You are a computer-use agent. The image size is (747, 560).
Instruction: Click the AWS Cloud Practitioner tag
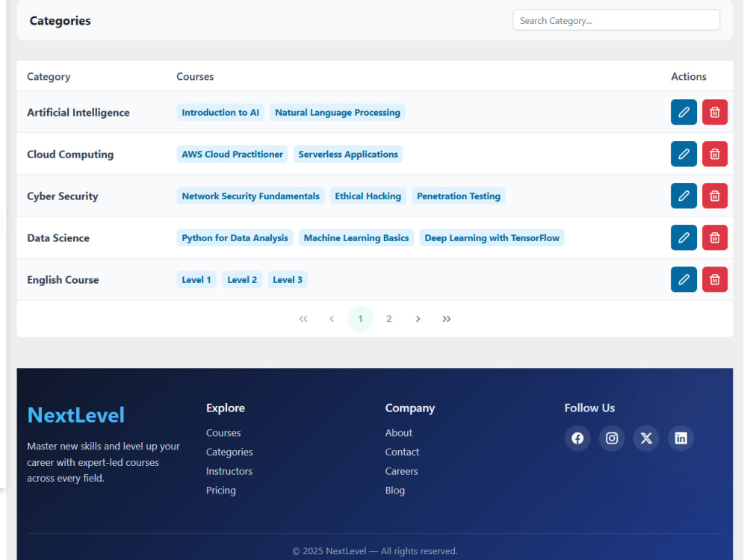tap(232, 155)
